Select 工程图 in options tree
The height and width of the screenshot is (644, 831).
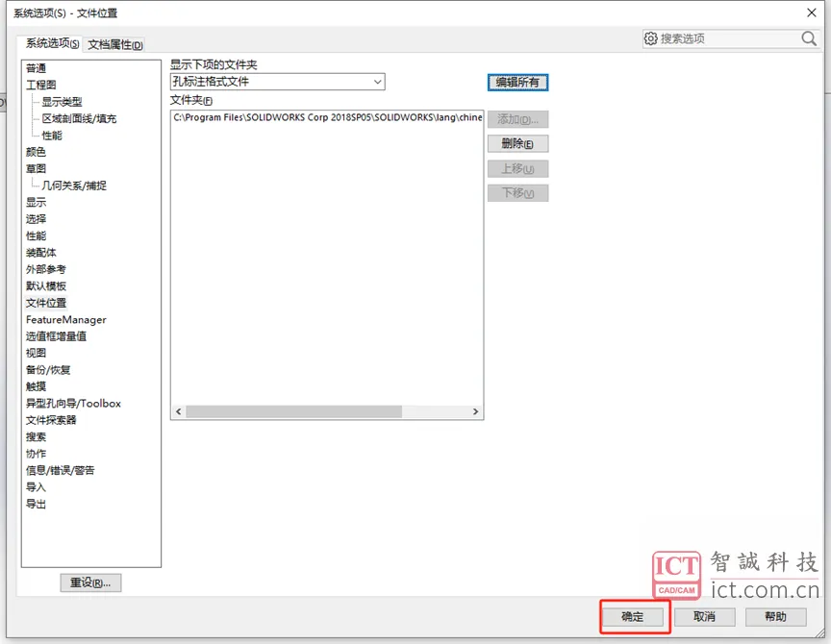pos(41,86)
